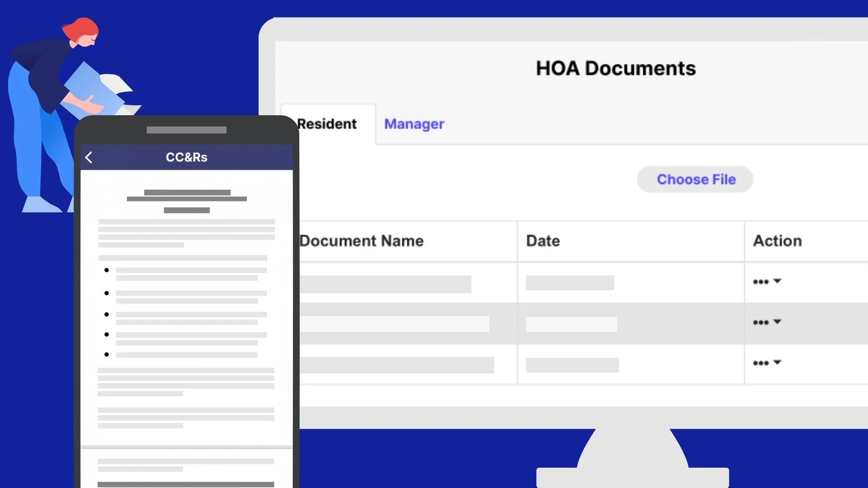Open the dropdown chevron in the second row's Action cell
Viewport: 868px width, 488px height.
click(x=778, y=322)
